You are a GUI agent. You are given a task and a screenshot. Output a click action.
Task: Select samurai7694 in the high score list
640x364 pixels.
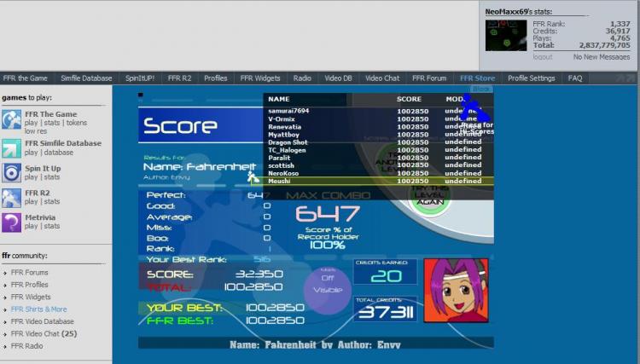(288, 111)
